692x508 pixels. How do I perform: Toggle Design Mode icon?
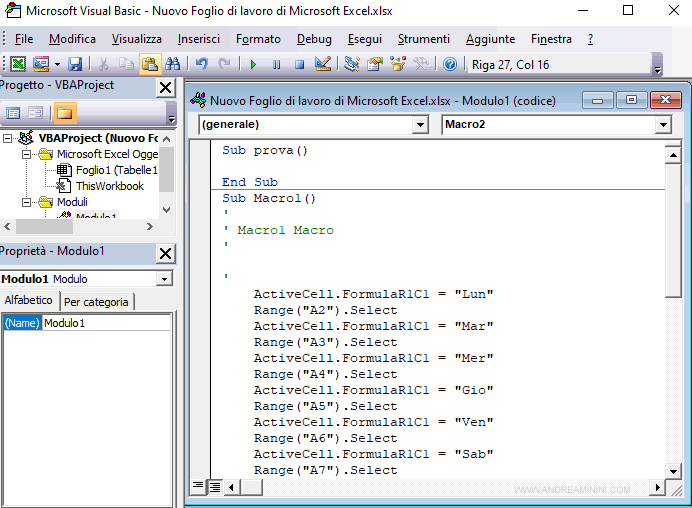coord(323,64)
